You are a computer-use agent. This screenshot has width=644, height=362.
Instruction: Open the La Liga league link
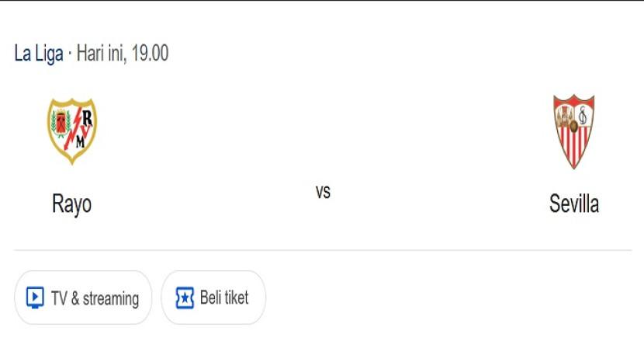click(39, 54)
